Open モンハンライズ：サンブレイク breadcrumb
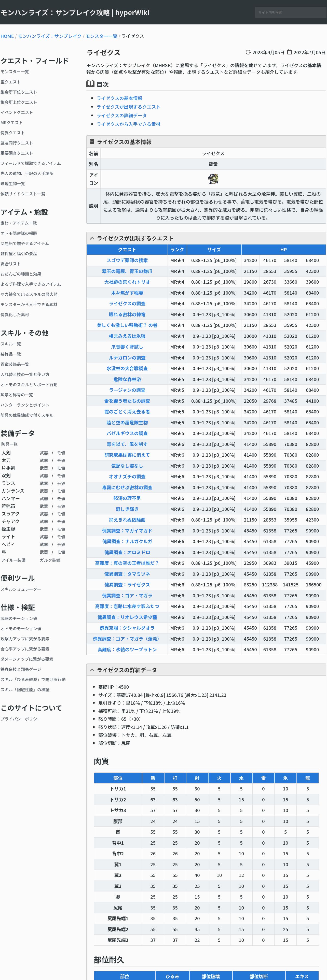This screenshot has height=980, width=327. (50, 36)
